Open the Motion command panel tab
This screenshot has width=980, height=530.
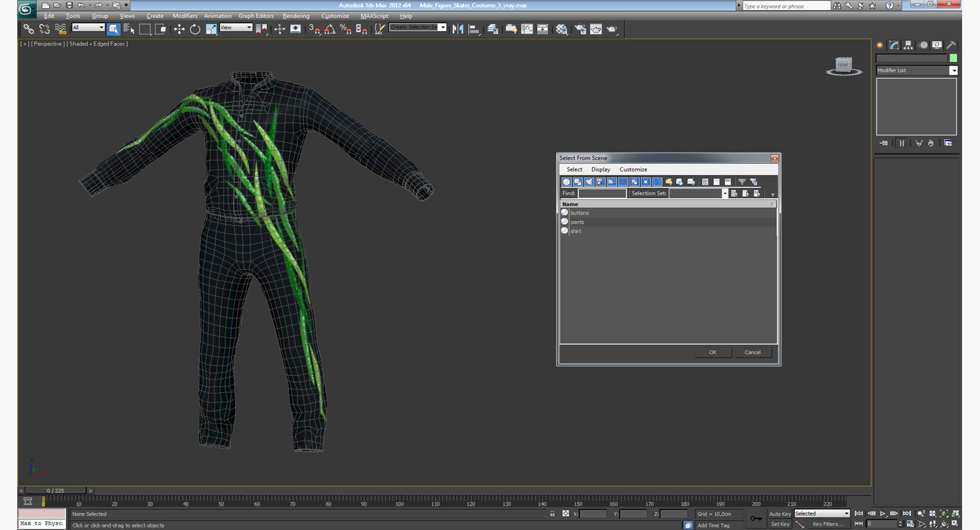tap(923, 45)
